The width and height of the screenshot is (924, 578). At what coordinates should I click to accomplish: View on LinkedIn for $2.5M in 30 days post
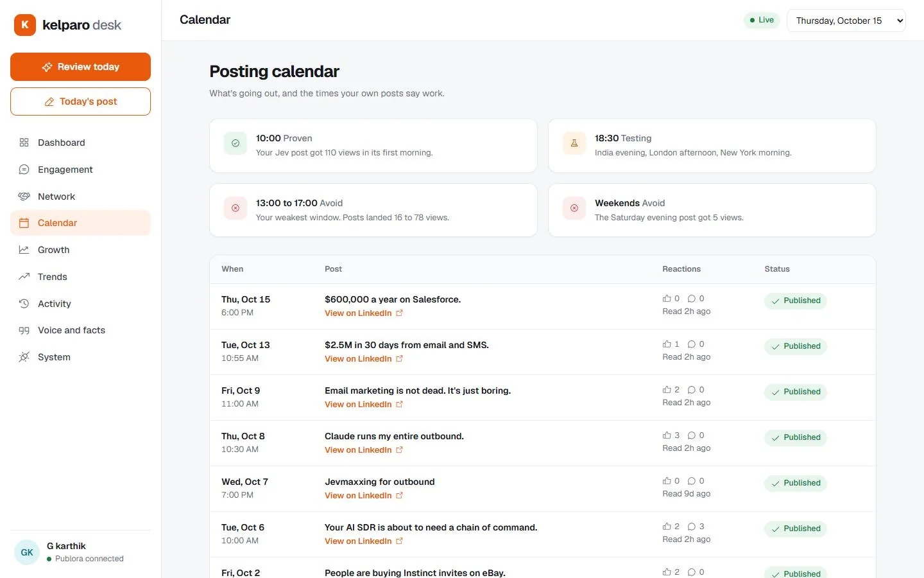(363, 359)
